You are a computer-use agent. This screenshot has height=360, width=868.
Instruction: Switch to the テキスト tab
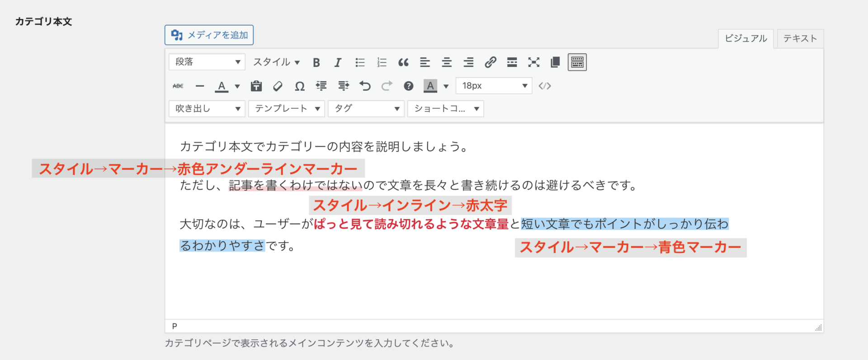(800, 38)
